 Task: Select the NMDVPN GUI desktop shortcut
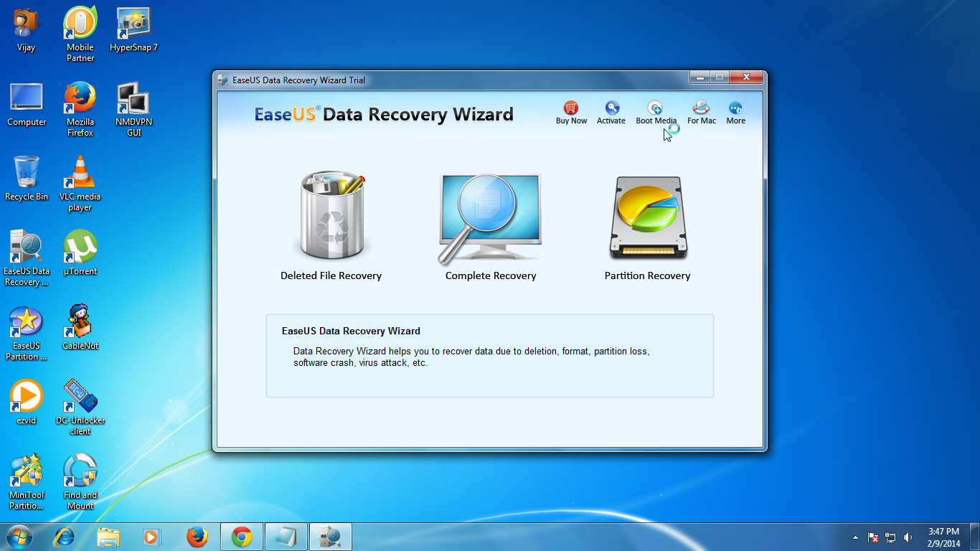pyautogui.click(x=133, y=108)
